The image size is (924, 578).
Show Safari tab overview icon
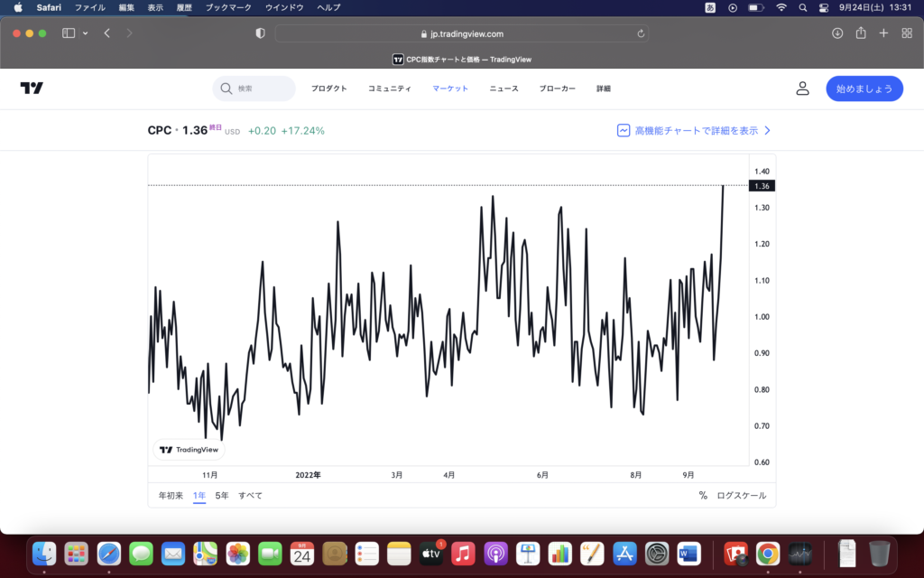pyautogui.click(x=906, y=33)
